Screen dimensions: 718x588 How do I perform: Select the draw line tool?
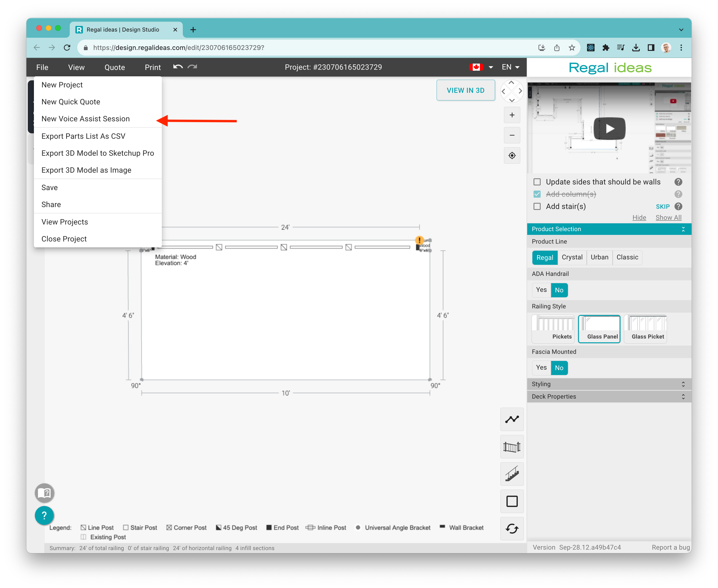pos(512,419)
